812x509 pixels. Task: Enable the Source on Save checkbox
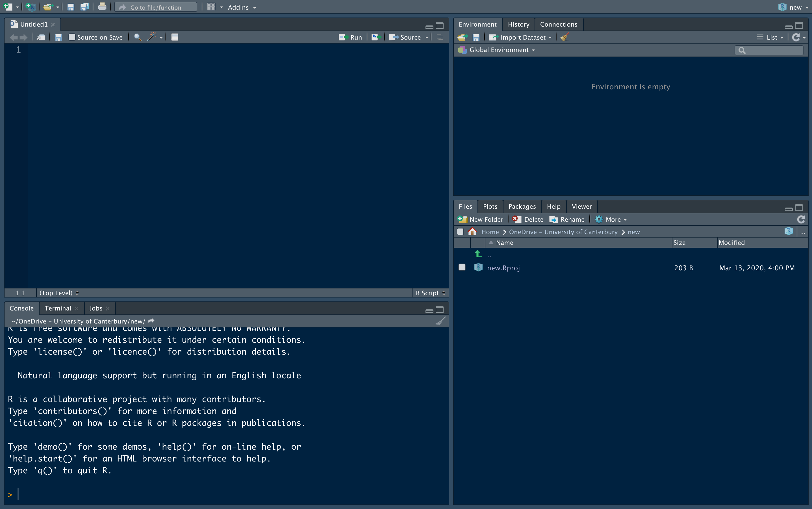click(x=72, y=37)
